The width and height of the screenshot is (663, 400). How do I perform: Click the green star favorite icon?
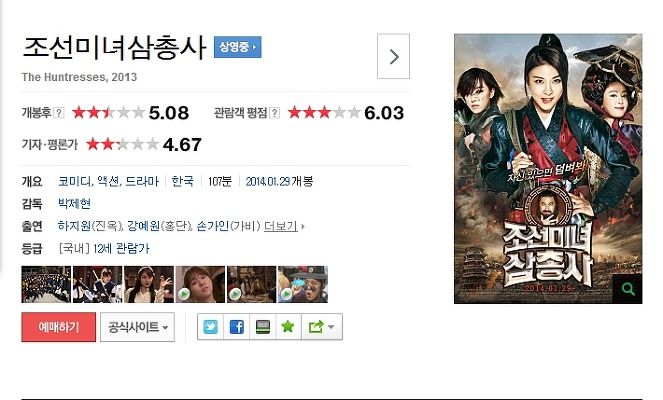(x=288, y=326)
